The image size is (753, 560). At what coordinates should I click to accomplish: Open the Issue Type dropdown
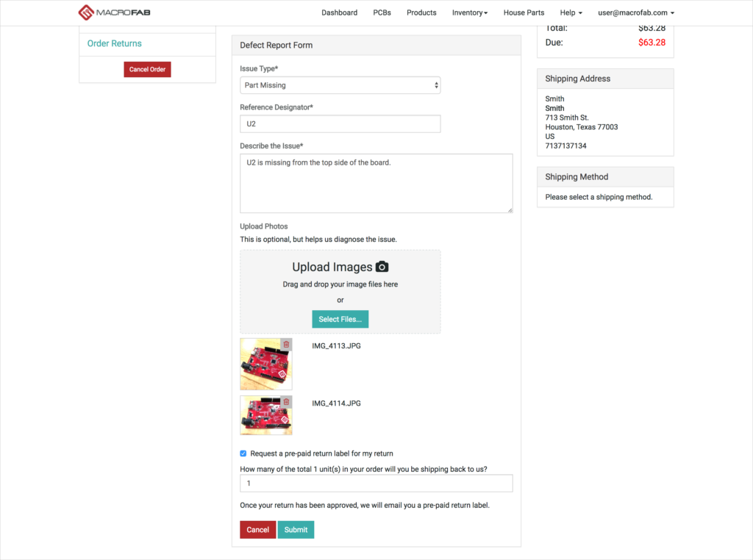pyautogui.click(x=340, y=85)
